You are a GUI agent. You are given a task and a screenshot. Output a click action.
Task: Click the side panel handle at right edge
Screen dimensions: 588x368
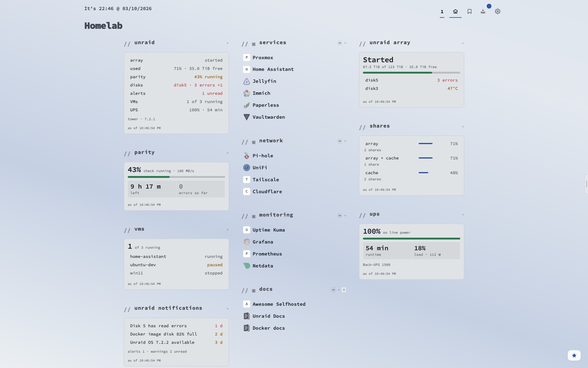[586, 184]
